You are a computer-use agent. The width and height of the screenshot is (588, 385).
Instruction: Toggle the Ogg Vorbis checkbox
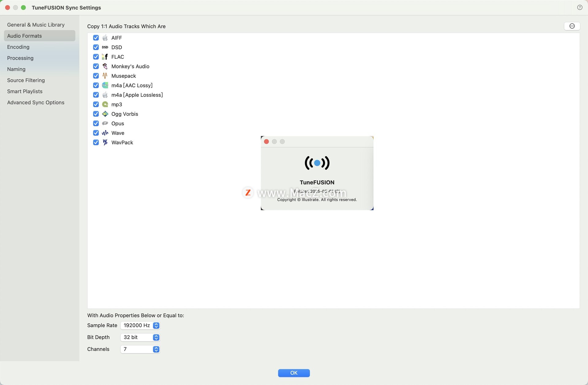[x=96, y=114]
